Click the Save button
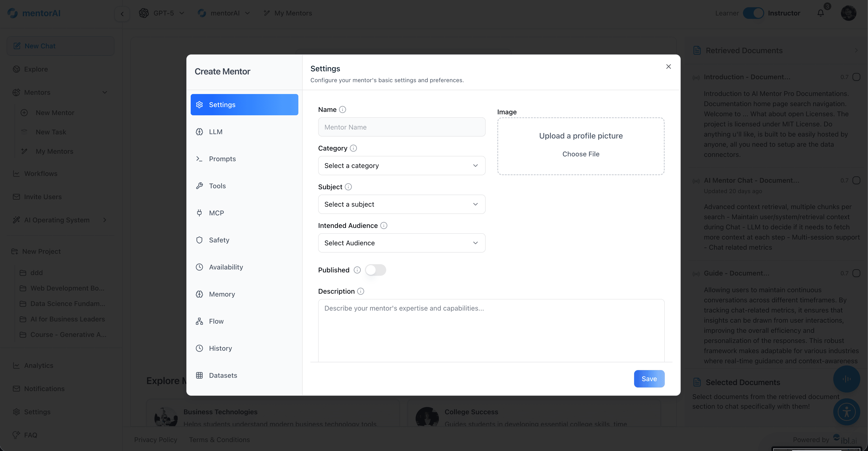The image size is (868, 451). tap(649, 378)
